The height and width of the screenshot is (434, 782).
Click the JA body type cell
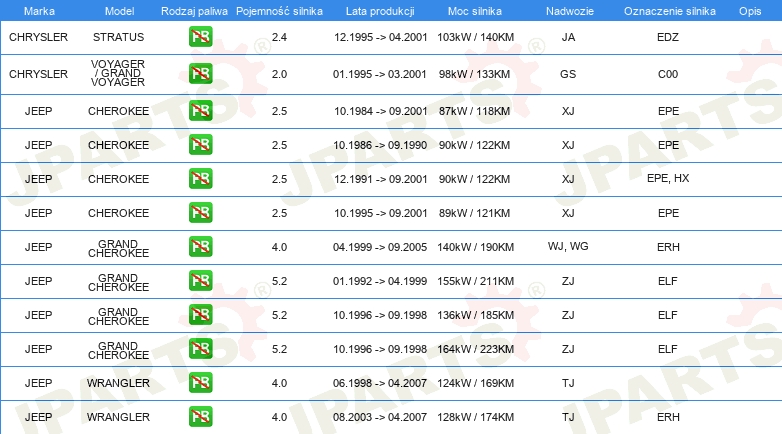(568, 37)
